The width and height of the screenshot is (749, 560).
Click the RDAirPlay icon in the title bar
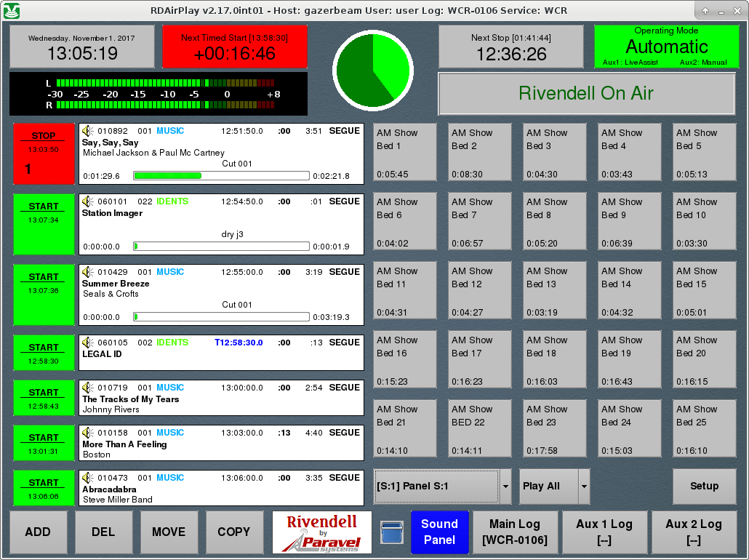click(x=12, y=10)
